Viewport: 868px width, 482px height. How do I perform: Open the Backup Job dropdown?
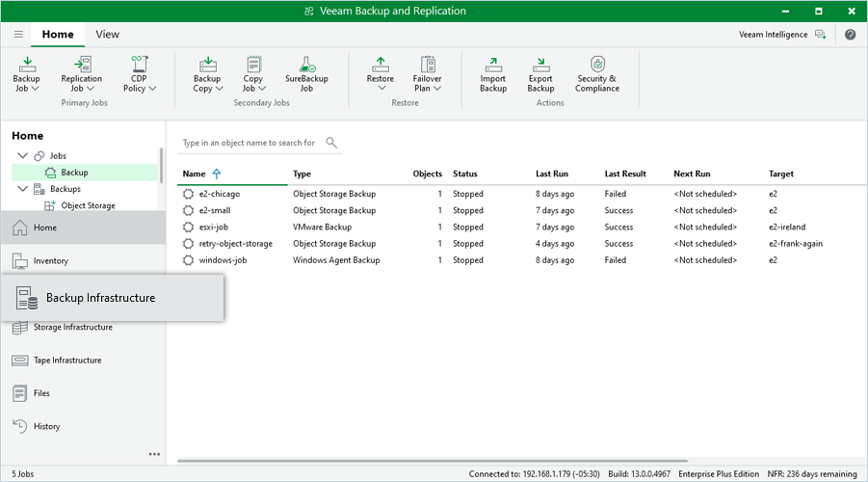27,74
